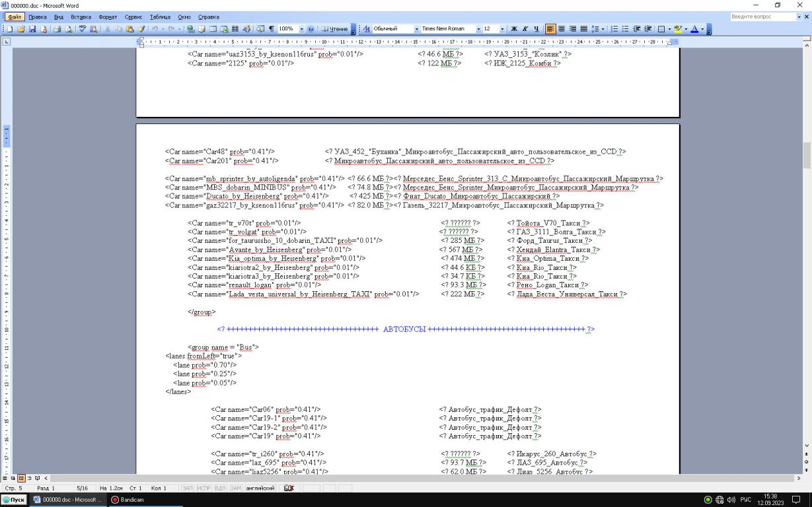Type a question in the Введите вопрос box
812x507 pixels.
(760, 17)
